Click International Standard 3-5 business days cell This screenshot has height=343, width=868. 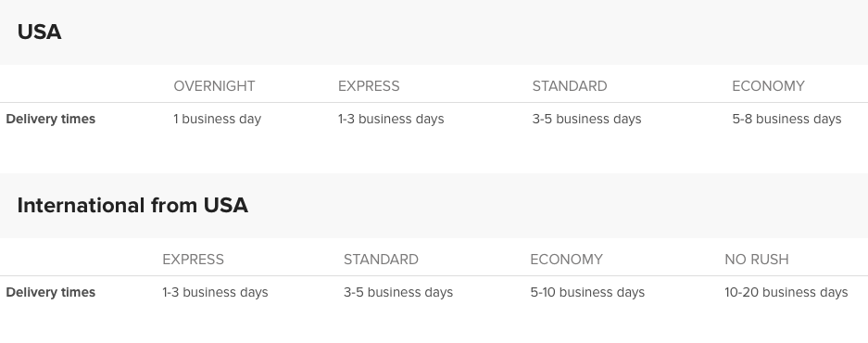(x=398, y=293)
